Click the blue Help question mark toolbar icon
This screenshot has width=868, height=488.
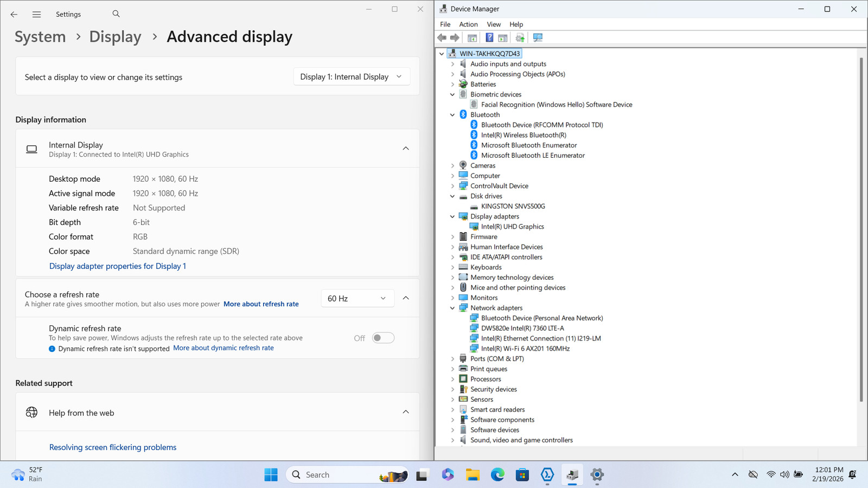(x=489, y=37)
